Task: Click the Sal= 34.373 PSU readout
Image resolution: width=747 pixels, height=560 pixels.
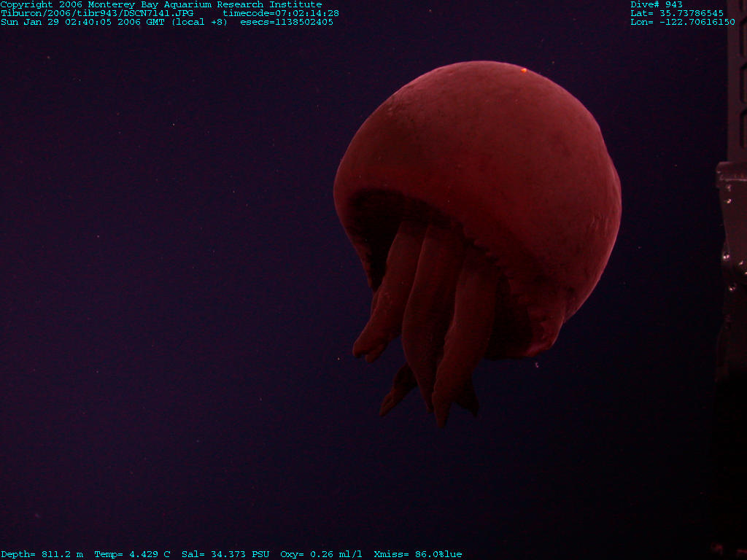Action: tap(225, 554)
